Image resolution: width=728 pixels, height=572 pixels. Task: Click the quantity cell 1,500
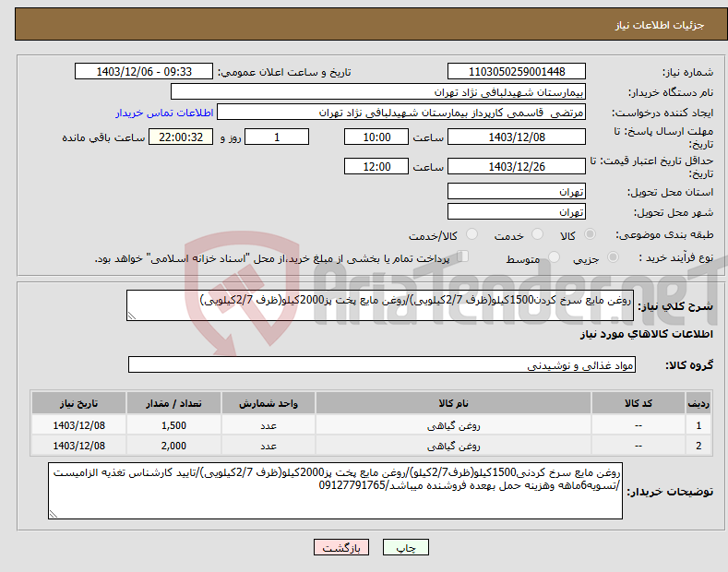point(173,425)
